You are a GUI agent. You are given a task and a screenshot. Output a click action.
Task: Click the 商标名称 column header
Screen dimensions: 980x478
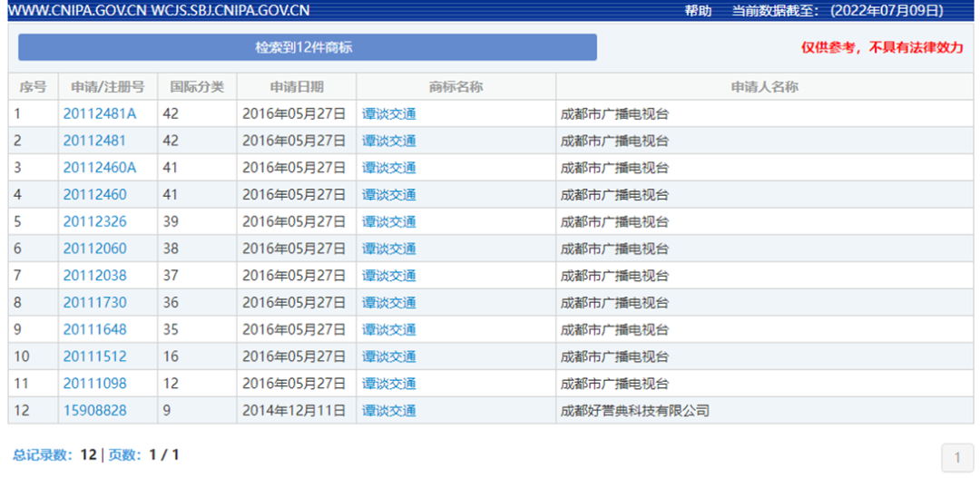pos(456,87)
